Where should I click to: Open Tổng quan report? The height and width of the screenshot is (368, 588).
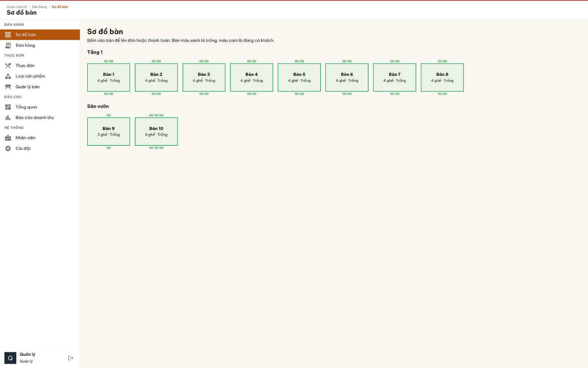tap(40, 107)
